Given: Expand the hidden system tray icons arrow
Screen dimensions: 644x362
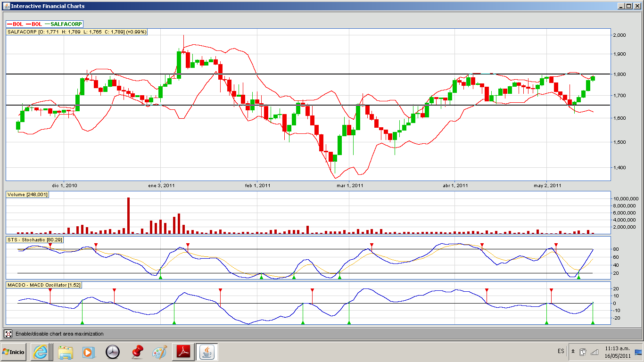Looking at the screenshot, I should pos(573,352).
